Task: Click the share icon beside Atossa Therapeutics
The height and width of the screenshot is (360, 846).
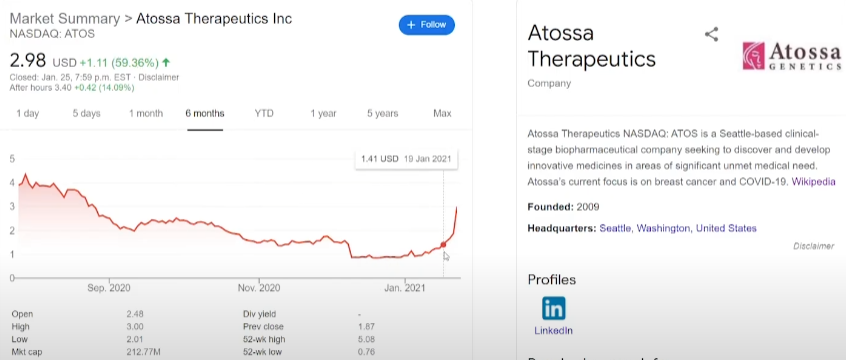Action: 712,35
